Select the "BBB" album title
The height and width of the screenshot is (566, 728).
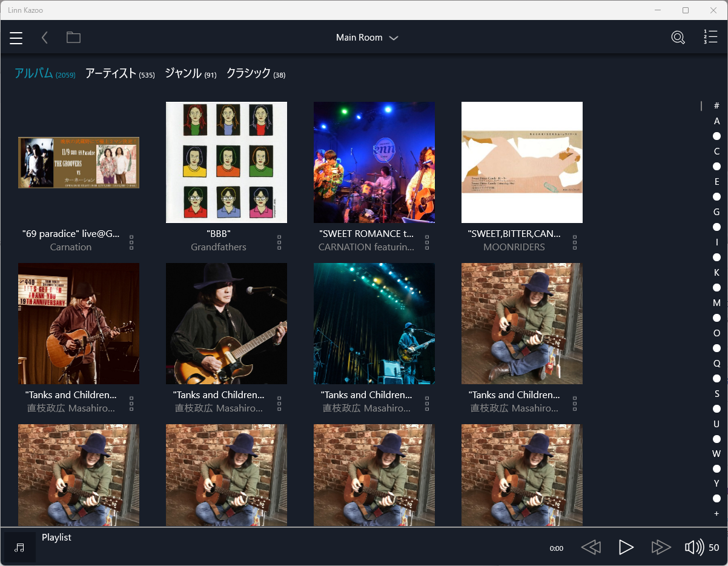pyautogui.click(x=219, y=233)
